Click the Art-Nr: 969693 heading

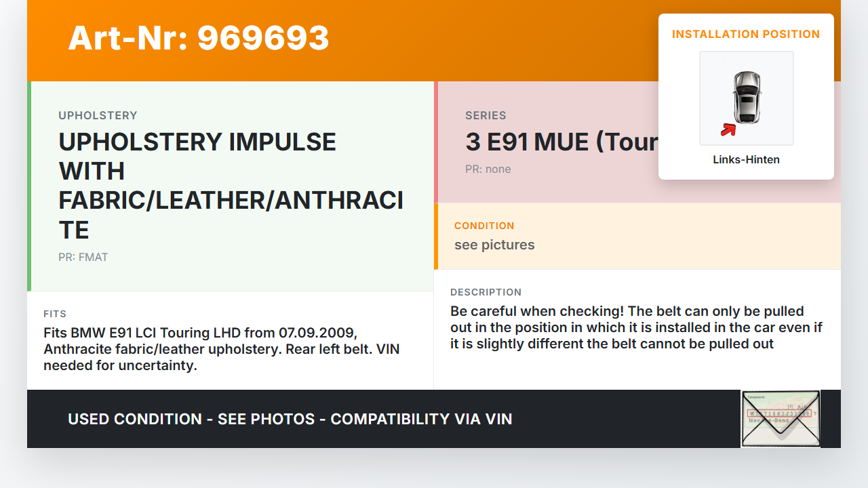pos(199,39)
